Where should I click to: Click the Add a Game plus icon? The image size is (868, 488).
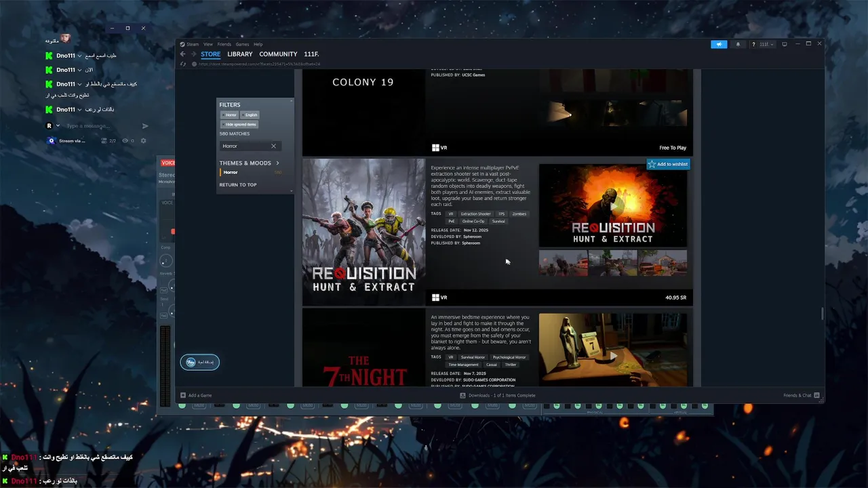pyautogui.click(x=183, y=395)
